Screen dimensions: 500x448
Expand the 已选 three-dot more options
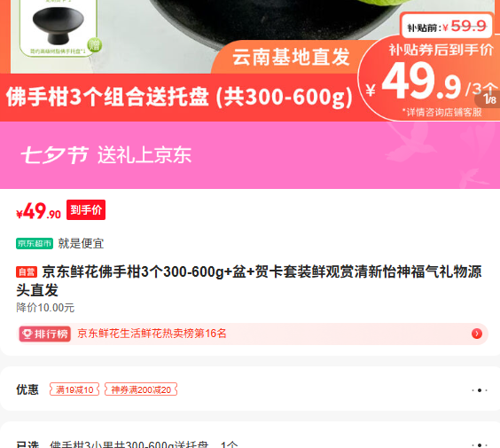pyautogui.click(x=480, y=444)
